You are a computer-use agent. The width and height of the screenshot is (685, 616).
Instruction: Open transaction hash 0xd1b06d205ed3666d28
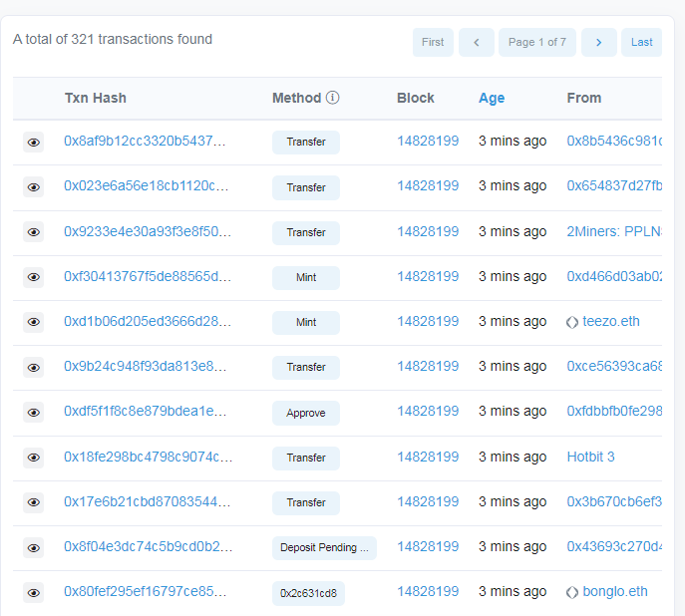click(x=148, y=321)
